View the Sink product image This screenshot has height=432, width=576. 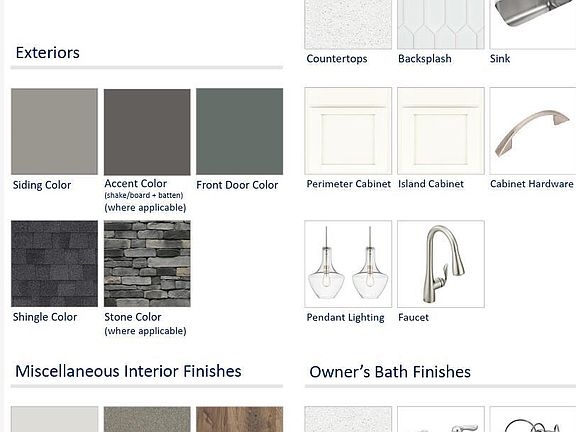tap(533, 24)
